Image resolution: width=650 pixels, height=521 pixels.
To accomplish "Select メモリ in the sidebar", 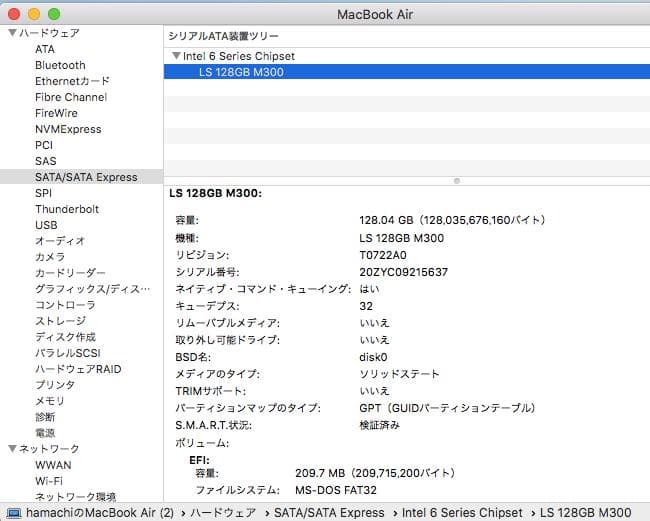I will 50,401.
